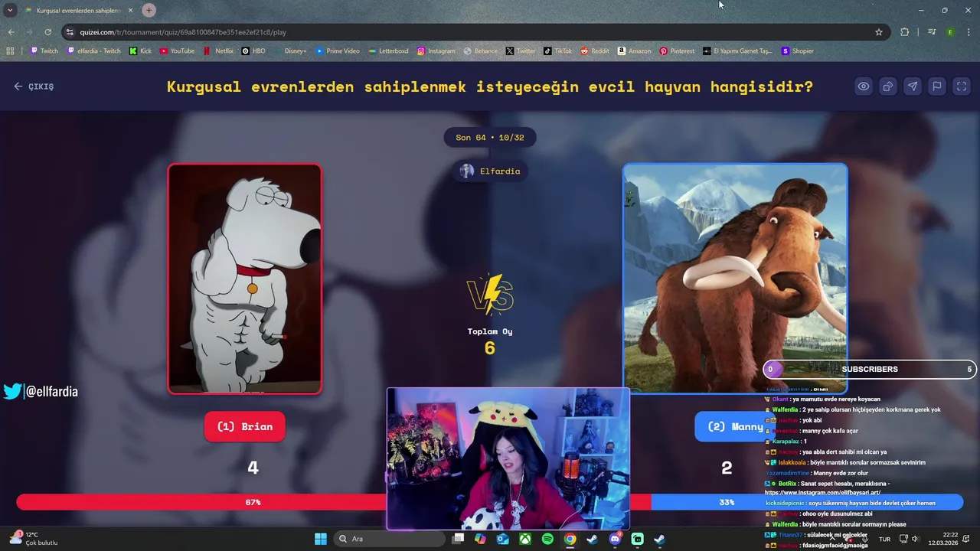This screenshot has width=980, height=551.
Task: Toggle the eye visibility icon in quiz header
Action: [x=864, y=86]
